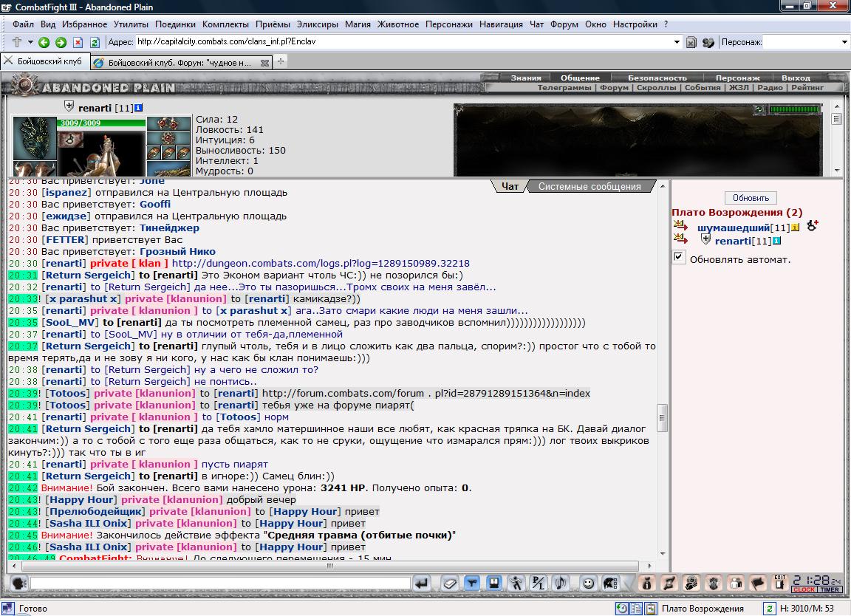Image resolution: width=851 pixels, height=616 pixels.
Task: Go forward with the green right arrow
Action: pos(61,42)
